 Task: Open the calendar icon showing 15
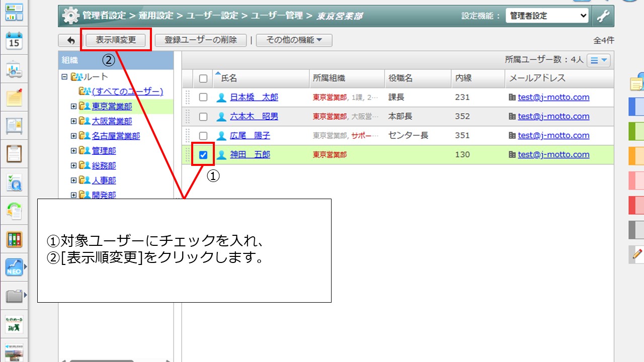14,41
